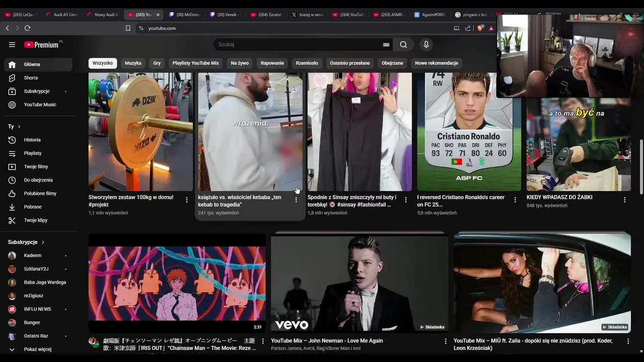The height and width of the screenshot is (362, 644).
Task: Open Twoje klipy in the sidebar
Action: pos(38,220)
